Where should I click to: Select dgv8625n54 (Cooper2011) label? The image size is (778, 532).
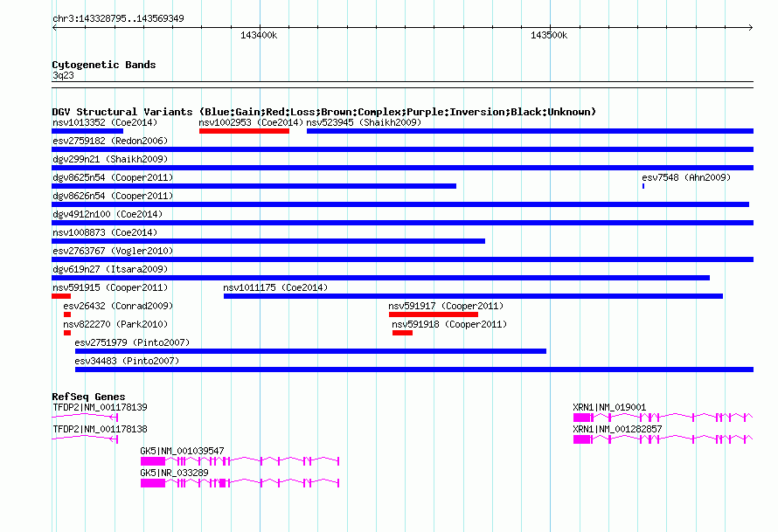113,177
